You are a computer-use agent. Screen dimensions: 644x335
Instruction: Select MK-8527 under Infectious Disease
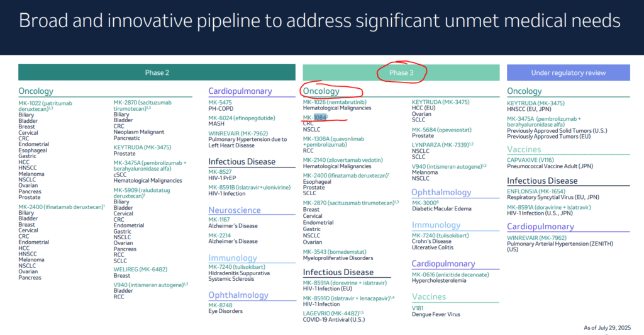click(219, 172)
